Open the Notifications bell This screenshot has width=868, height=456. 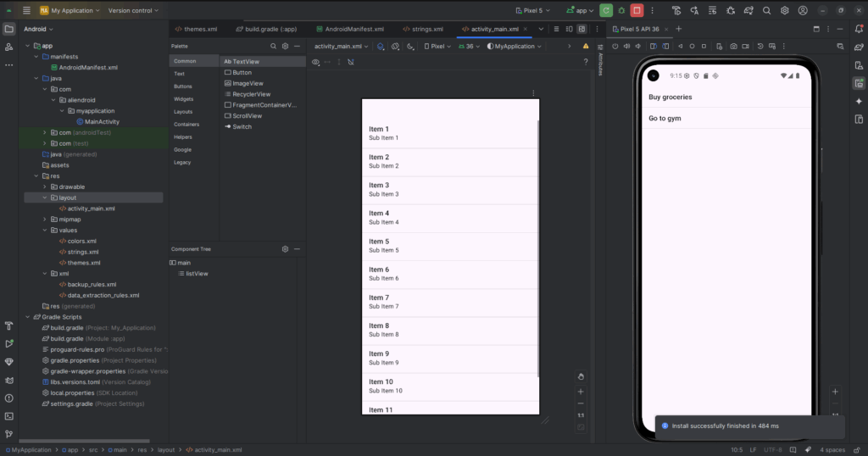[859, 29]
